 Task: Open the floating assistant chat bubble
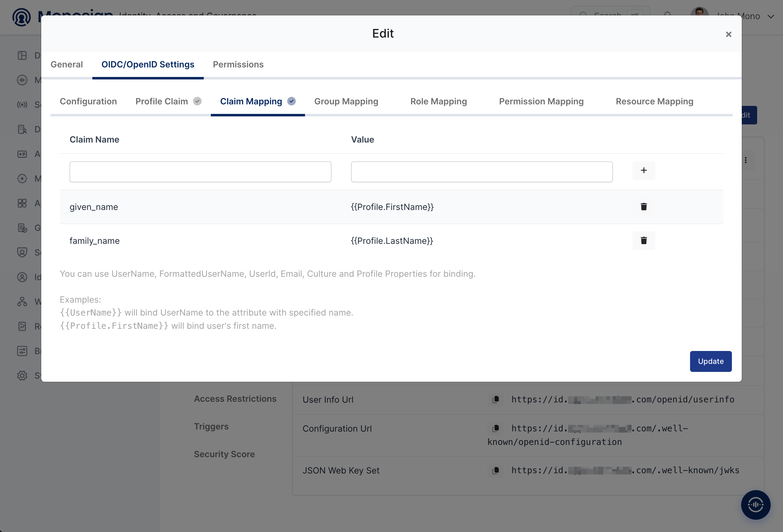pyautogui.click(x=755, y=505)
